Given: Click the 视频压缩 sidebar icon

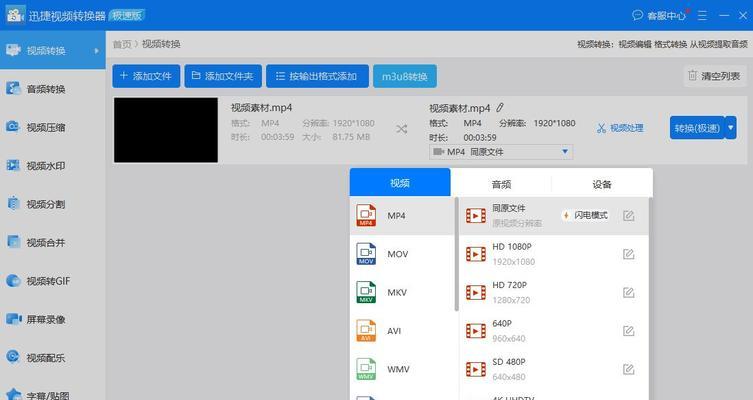Looking at the screenshot, I should [13, 127].
